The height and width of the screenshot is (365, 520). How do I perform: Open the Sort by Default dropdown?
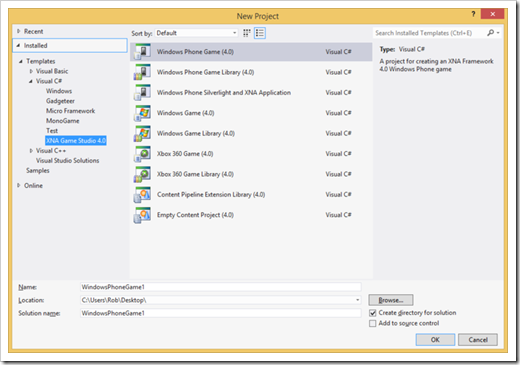point(197,33)
